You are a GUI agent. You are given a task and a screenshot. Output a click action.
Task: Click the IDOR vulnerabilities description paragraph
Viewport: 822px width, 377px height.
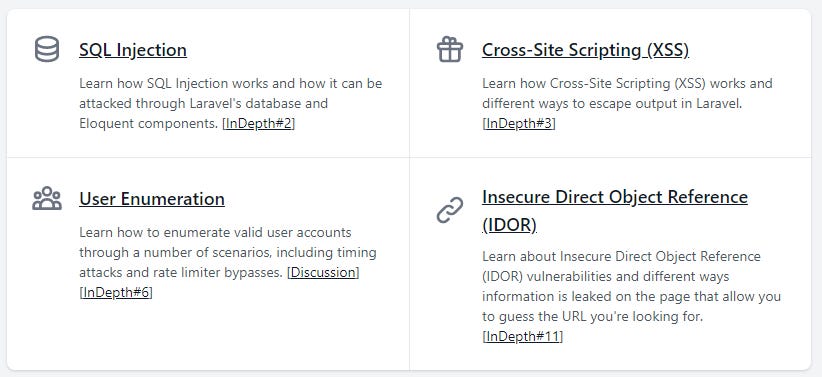coord(632,296)
